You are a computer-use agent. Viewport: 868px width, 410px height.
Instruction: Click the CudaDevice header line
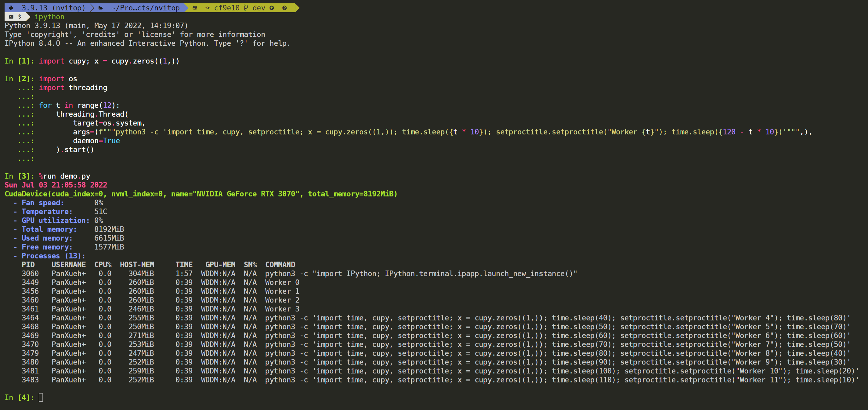[x=201, y=194]
